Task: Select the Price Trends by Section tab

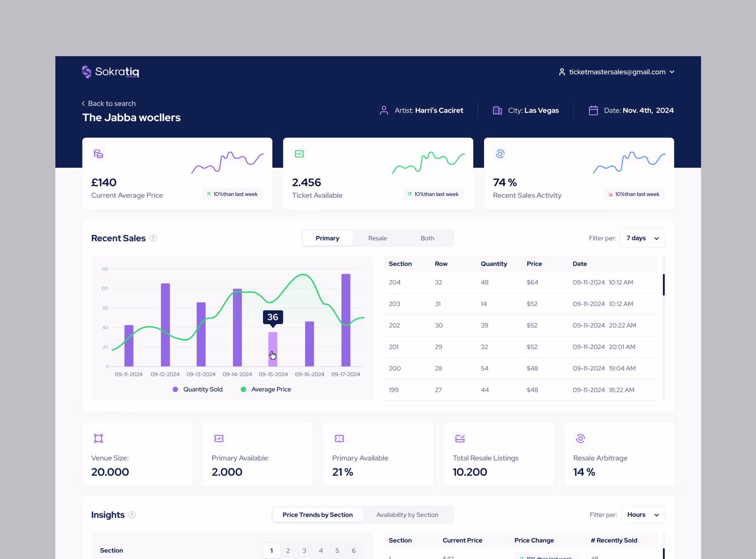Action: coord(317,515)
